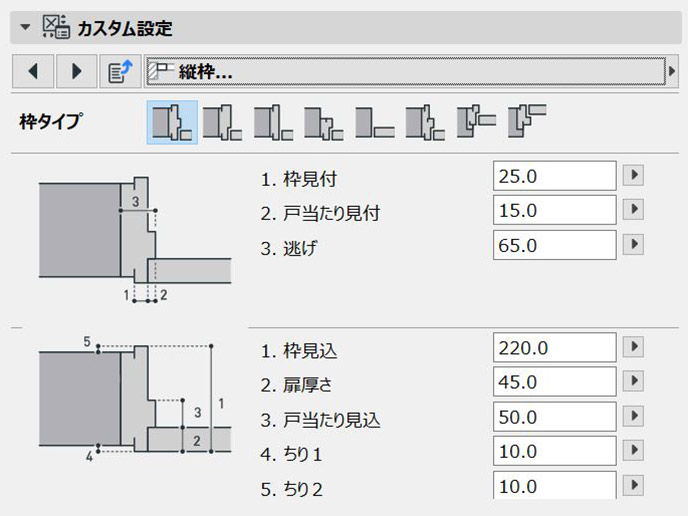Open arrow menu beside 扉厚さ field

tap(634, 381)
